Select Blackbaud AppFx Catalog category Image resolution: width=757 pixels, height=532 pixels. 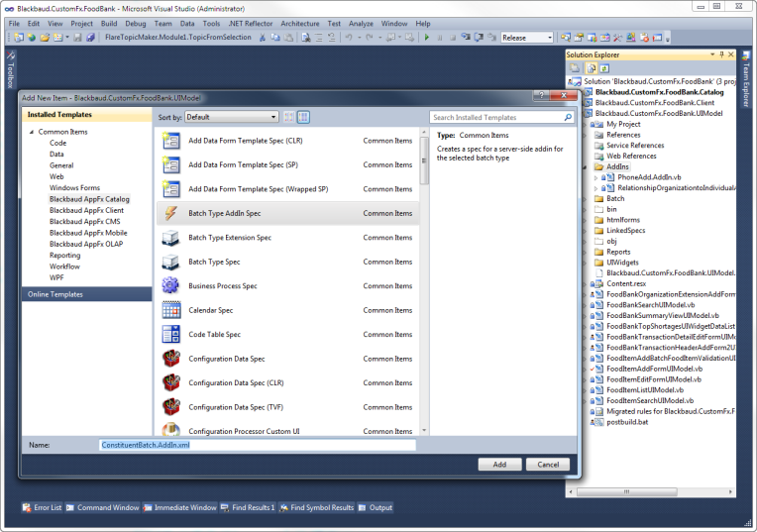click(x=89, y=199)
